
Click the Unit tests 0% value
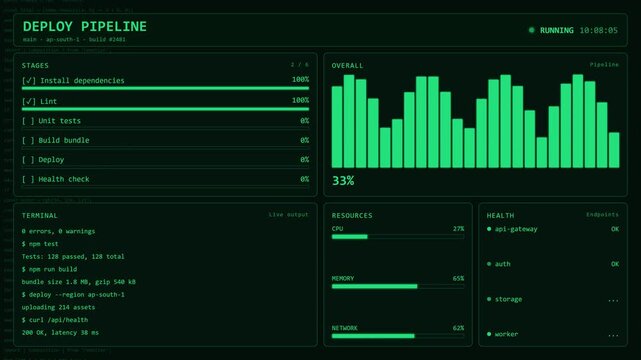point(305,121)
